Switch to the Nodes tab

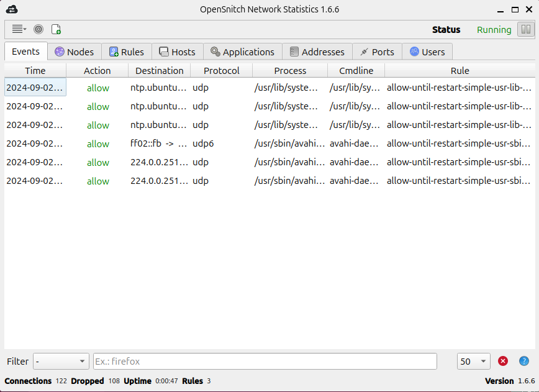pos(75,52)
